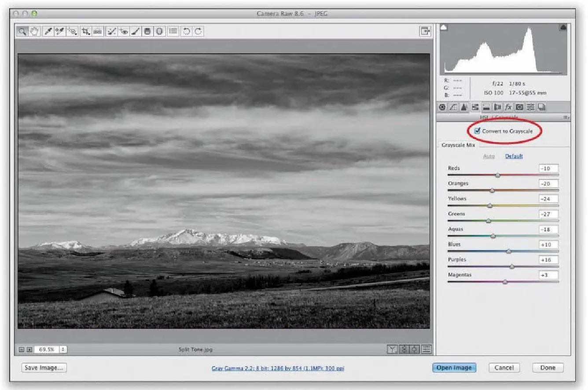Click the Yellows slider handle

tap(490, 205)
